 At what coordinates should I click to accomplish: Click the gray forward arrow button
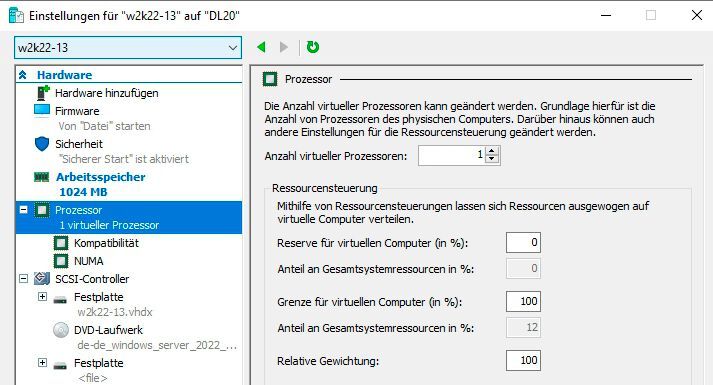[x=284, y=47]
